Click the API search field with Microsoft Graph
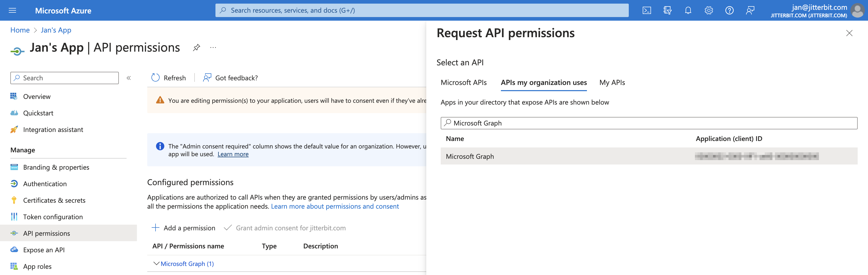This screenshot has height=275, width=868. (x=649, y=123)
